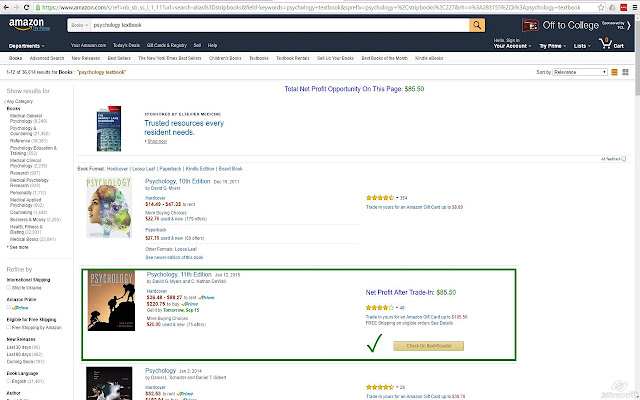The image size is (640, 400).
Task: Click the gray extension icon beside the bookmark star
Action: click(612, 7)
